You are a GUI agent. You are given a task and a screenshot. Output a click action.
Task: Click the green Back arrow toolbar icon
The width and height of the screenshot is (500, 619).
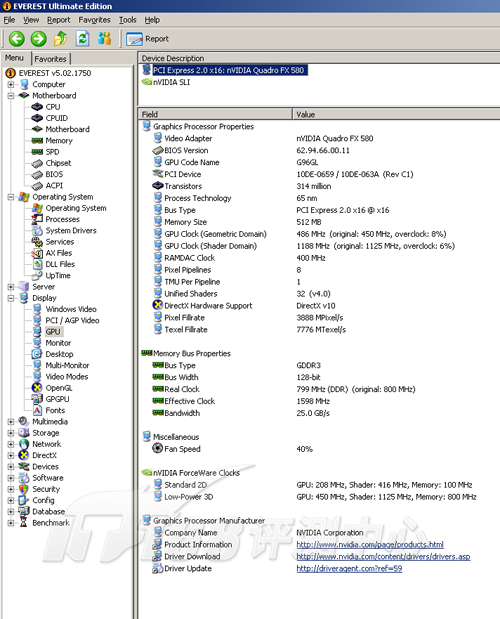point(17,39)
